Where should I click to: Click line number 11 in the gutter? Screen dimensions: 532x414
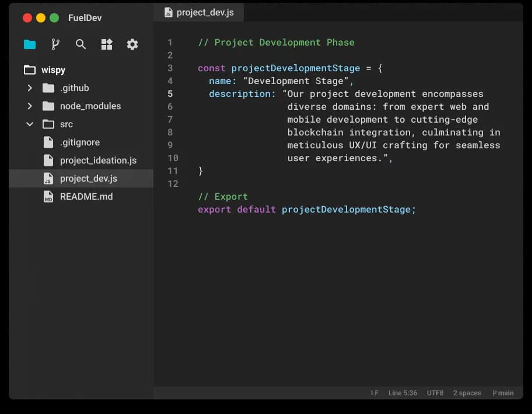pyautogui.click(x=172, y=171)
